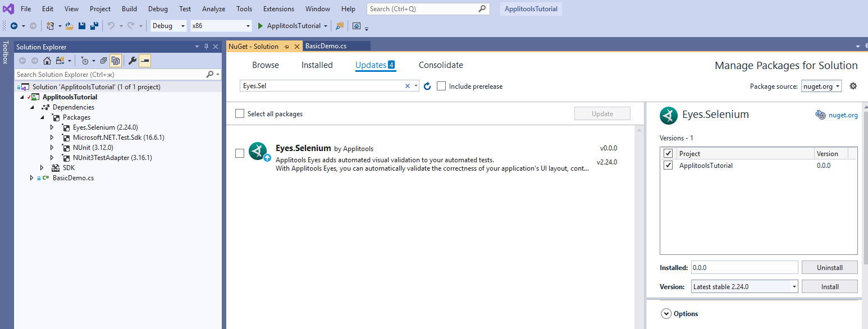The width and height of the screenshot is (868, 329).
Task: Click the New Project toolbar icon
Action: (x=51, y=26)
